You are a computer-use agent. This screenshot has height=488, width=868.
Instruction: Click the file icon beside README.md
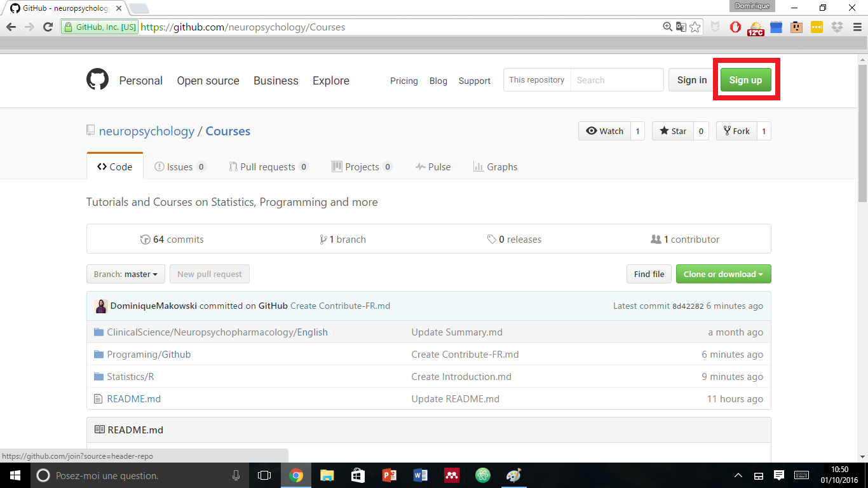tap(98, 399)
